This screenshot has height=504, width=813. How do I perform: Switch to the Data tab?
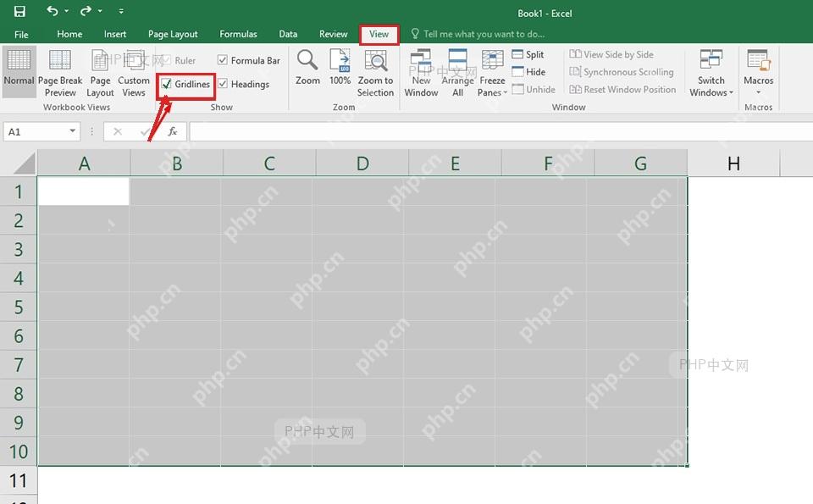pyautogui.click(x=288, y=34)
